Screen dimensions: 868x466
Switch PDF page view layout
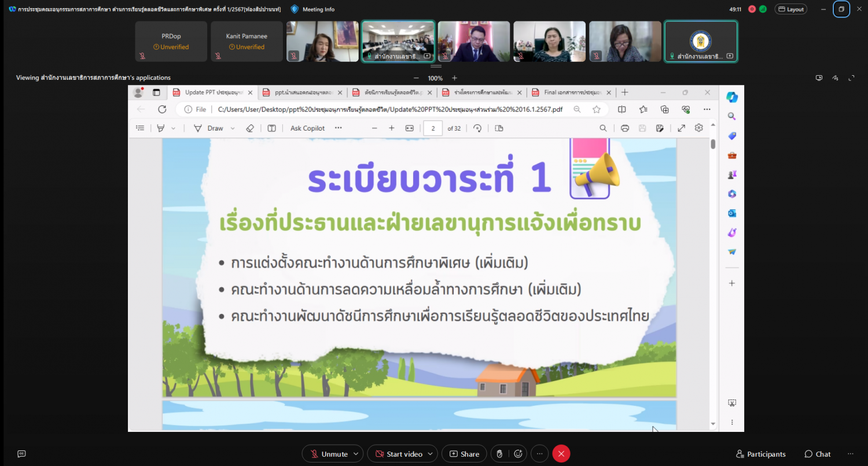pos(499,128)
